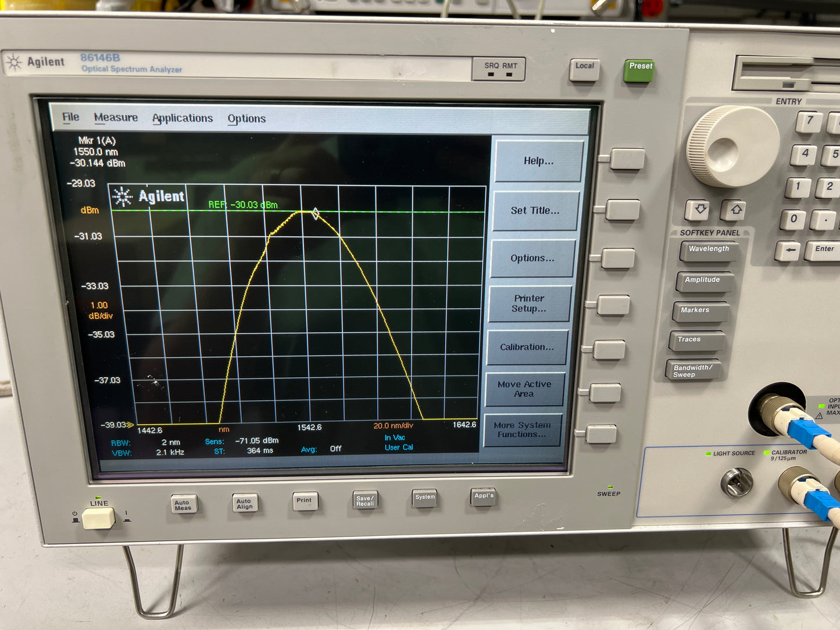Open the Applications menu

pyautogui.click(x=183, y=118)
